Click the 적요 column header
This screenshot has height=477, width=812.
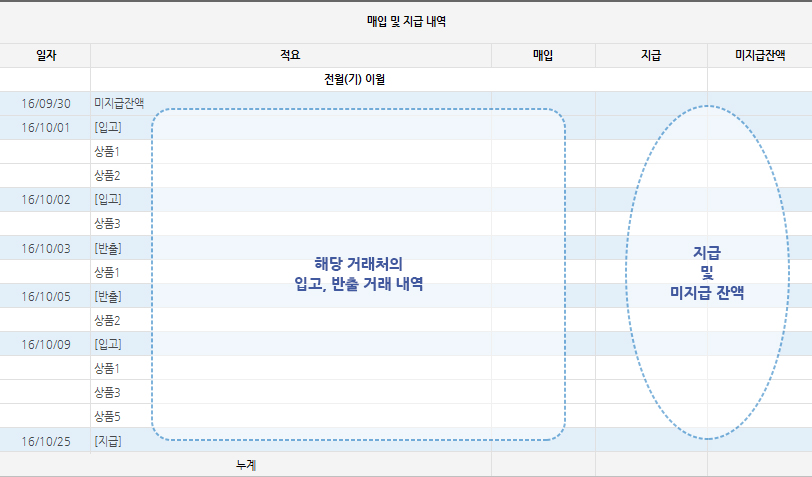pyautogui.click(x=290, y=55)
